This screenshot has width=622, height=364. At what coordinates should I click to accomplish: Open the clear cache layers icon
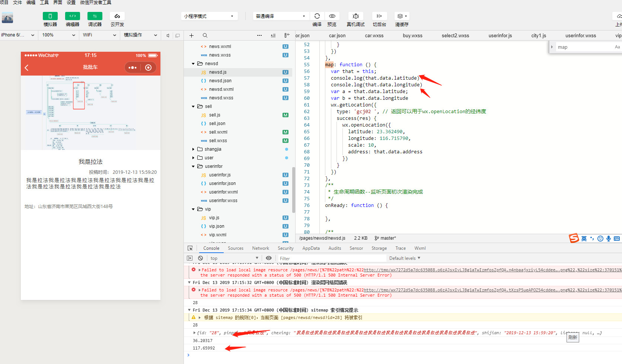402,16
